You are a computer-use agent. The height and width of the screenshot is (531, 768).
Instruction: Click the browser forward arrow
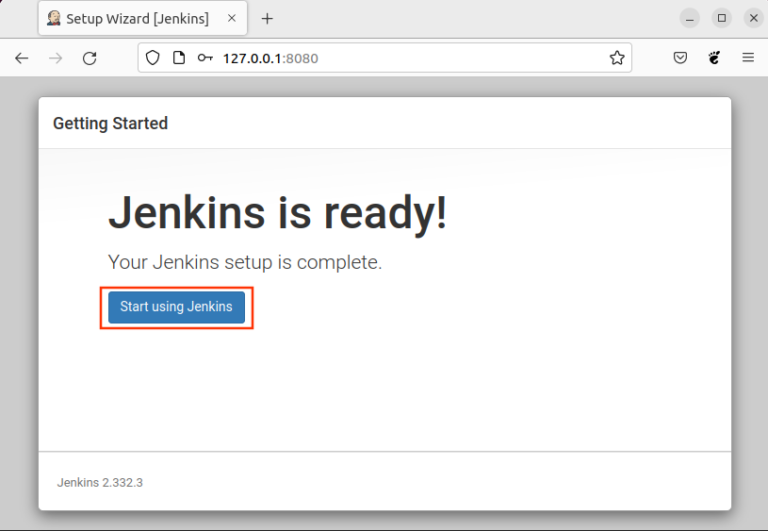(56, 58)
